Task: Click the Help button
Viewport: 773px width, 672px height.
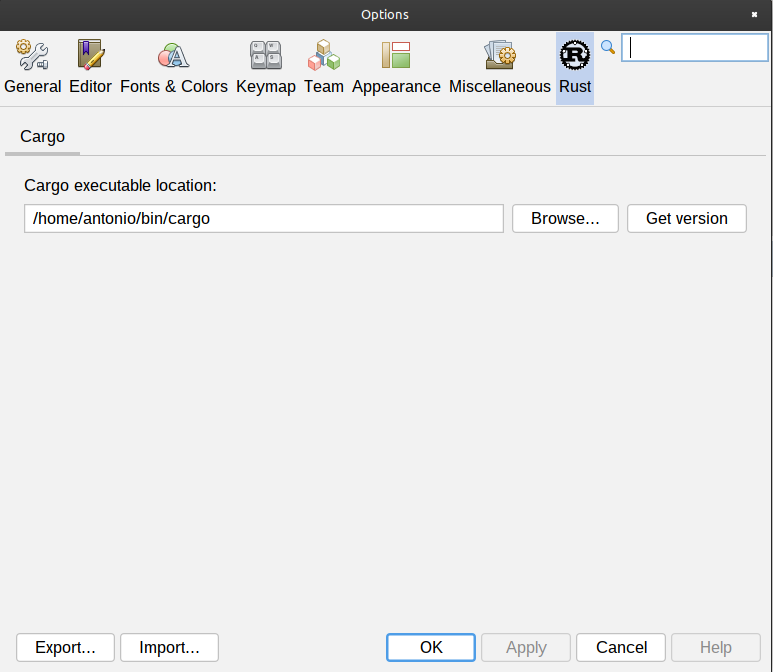Action: pyautogui.click(x=716, y=647)
